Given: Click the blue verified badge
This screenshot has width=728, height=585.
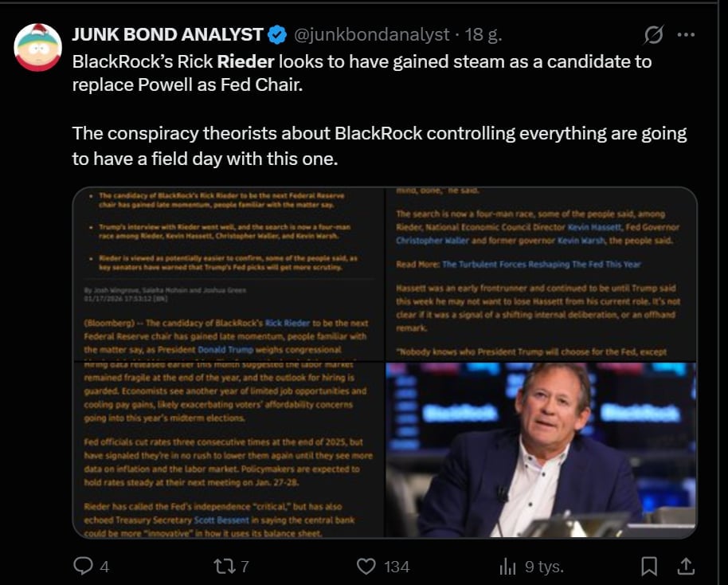Looking at the screenshot, I should 277,35.
